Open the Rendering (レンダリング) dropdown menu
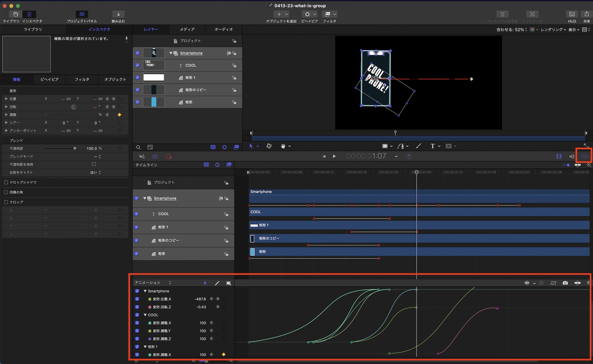 [553, 30]
